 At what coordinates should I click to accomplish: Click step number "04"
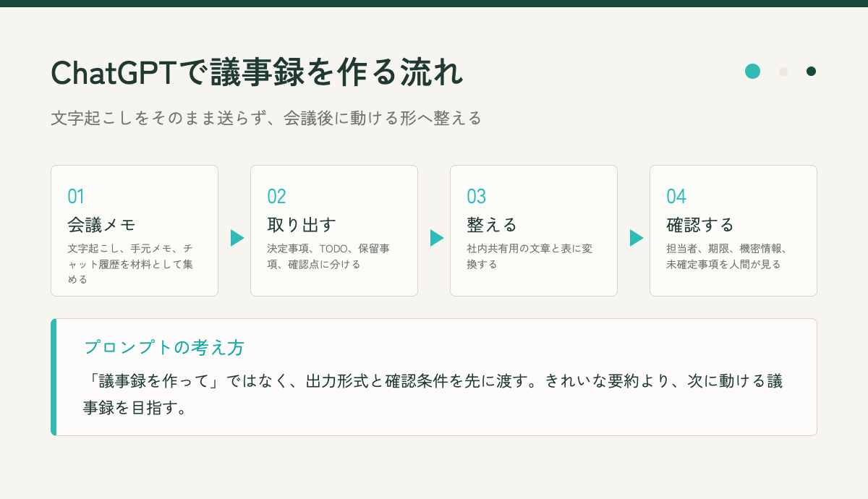click(676, 197)
